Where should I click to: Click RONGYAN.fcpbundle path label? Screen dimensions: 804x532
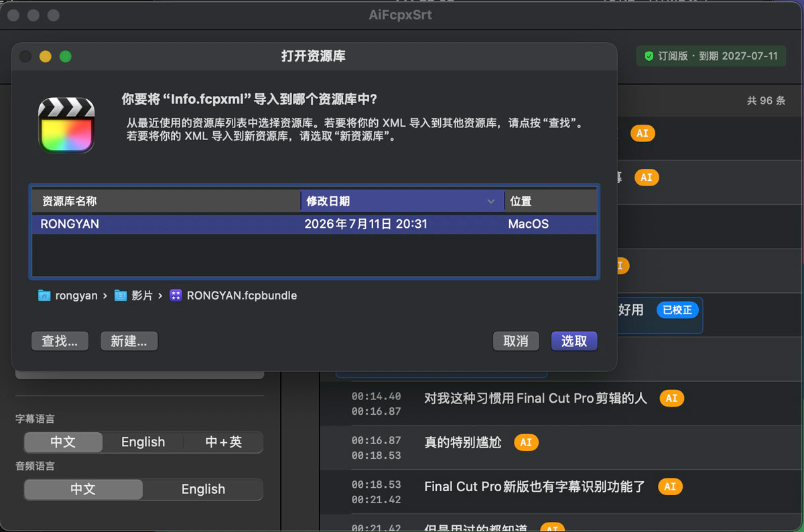click(242, 295)
